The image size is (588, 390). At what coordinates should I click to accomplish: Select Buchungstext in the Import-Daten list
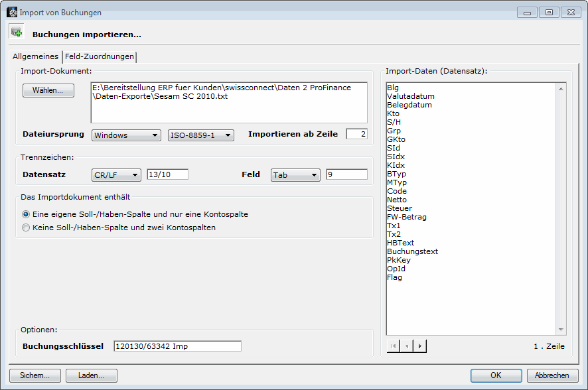412,251
